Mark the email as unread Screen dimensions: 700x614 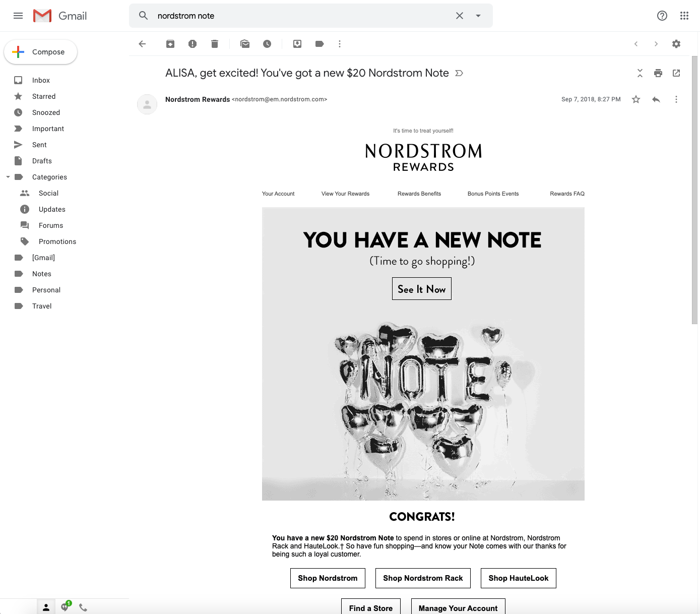tap(245, 44)
